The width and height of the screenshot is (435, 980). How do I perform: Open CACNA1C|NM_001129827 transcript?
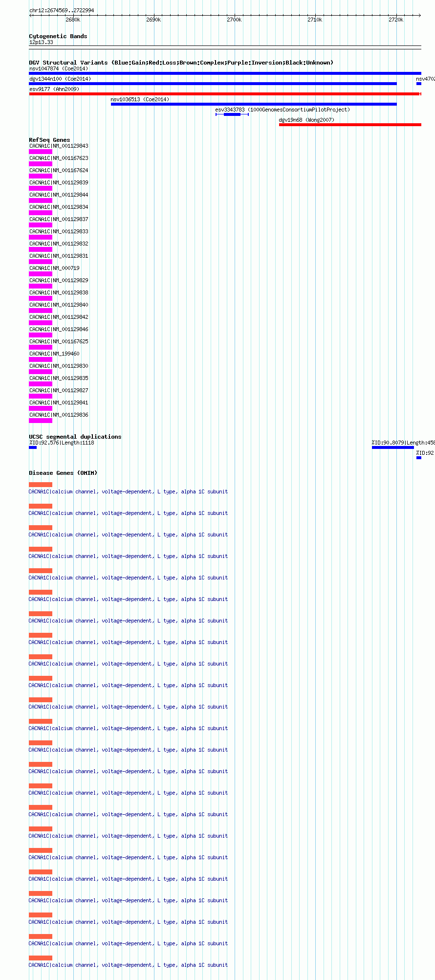pyautogui.click(x=59, y=390)
